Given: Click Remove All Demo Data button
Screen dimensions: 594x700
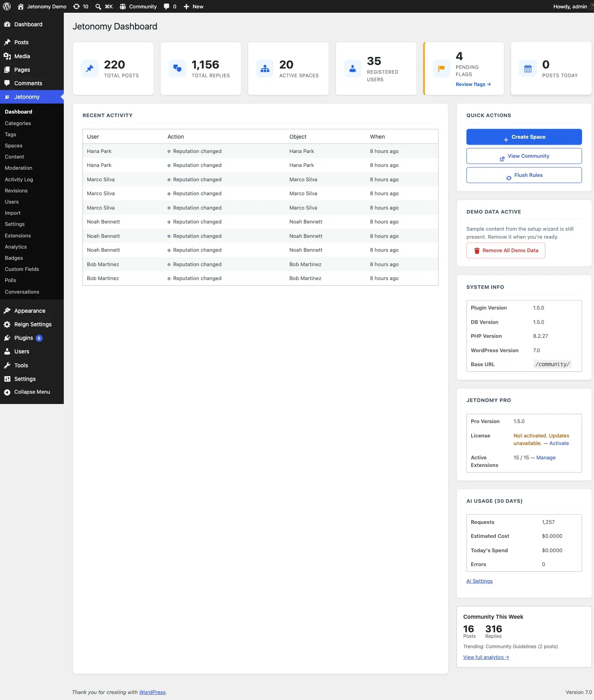Looking at the screenshot, I should click(x=505, y=251).
